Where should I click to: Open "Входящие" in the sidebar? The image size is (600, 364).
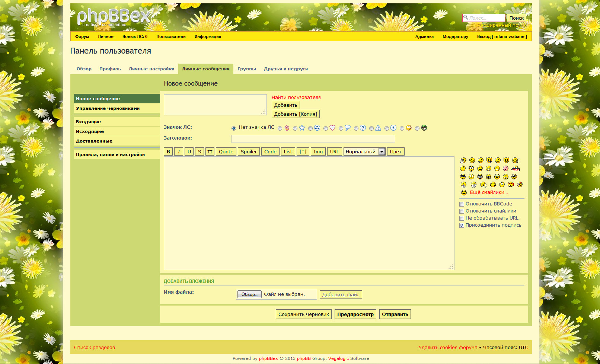pyautogui.click(x=89, y=122)
